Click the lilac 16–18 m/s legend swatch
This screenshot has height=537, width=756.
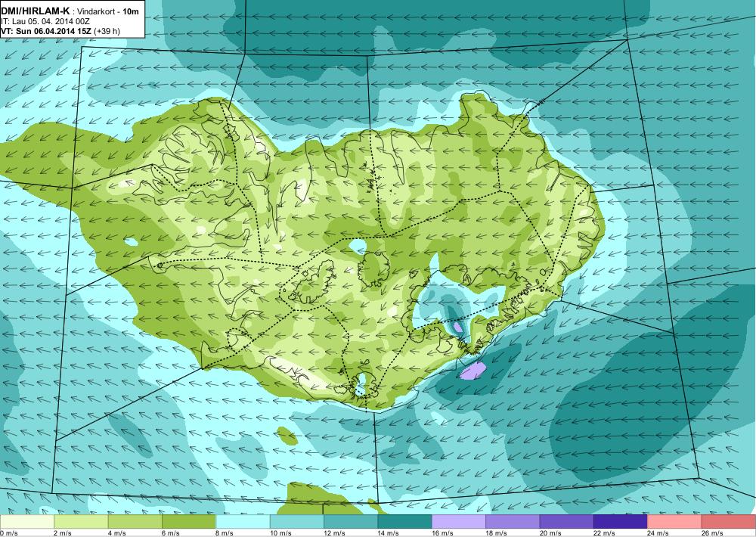tap(459, 522)
